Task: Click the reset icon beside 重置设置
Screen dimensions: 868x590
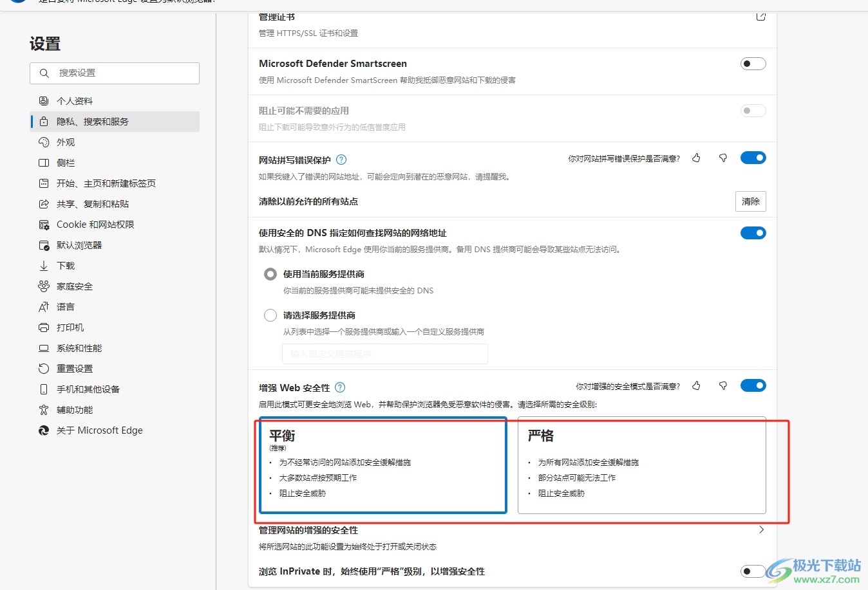Action: 44,369
